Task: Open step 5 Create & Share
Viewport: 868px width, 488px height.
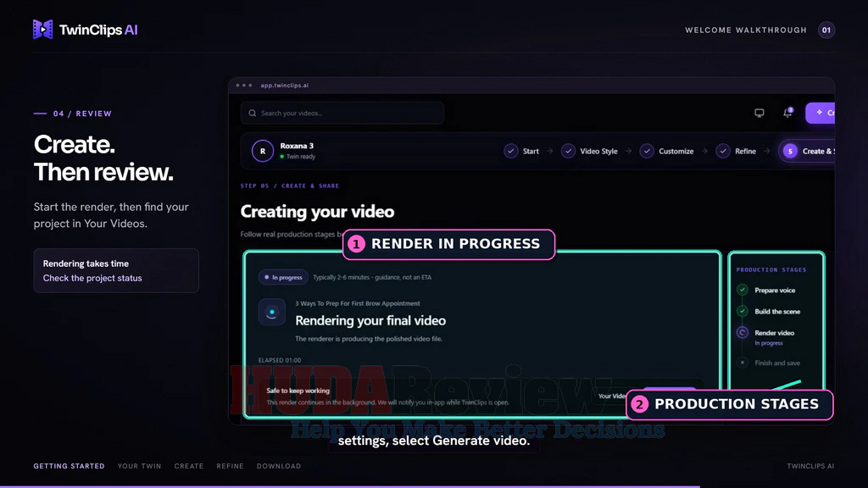Action: coord(807,151)
